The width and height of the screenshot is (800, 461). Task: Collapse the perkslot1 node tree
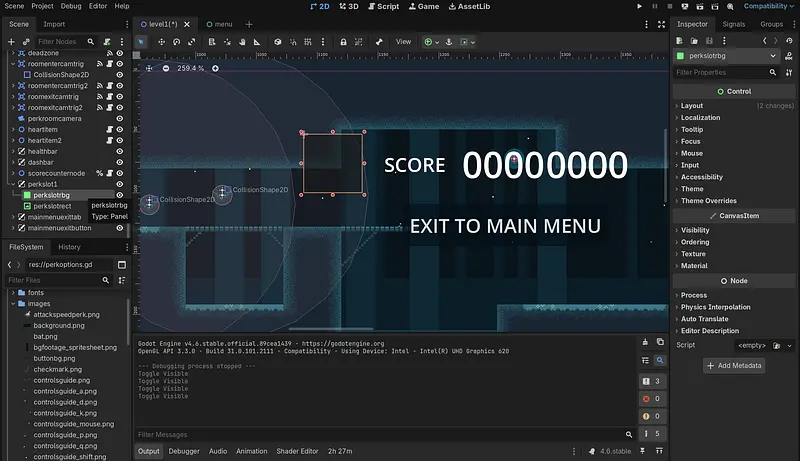click(x=13, y=184)
